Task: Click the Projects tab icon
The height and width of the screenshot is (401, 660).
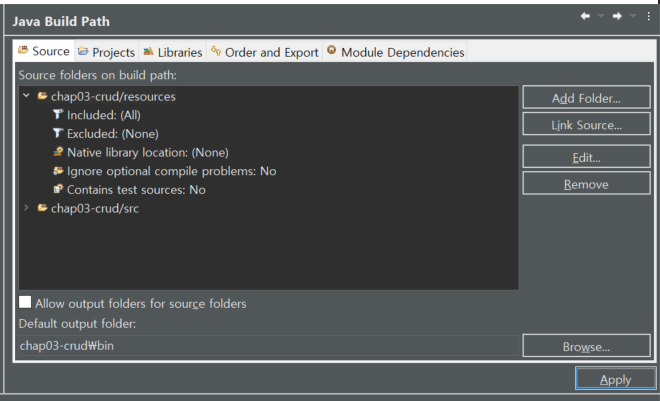Action: [83, 51]
